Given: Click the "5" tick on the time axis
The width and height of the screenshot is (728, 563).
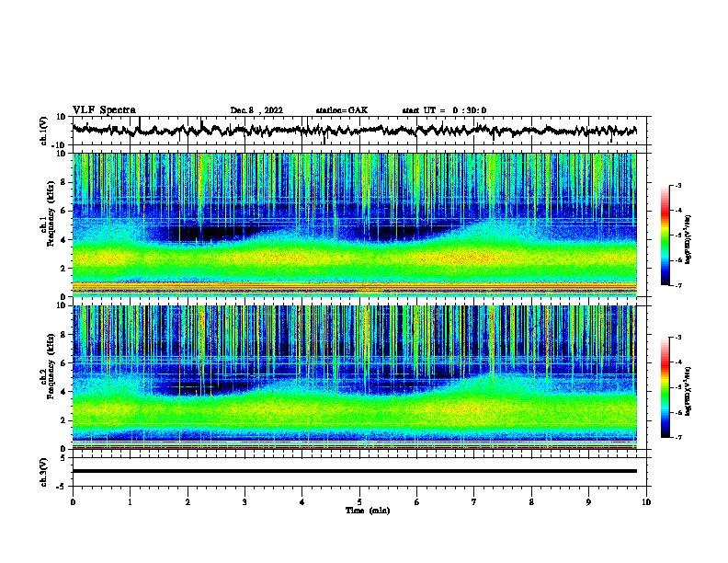Looking at the screenshot, I should click(359, 502).
